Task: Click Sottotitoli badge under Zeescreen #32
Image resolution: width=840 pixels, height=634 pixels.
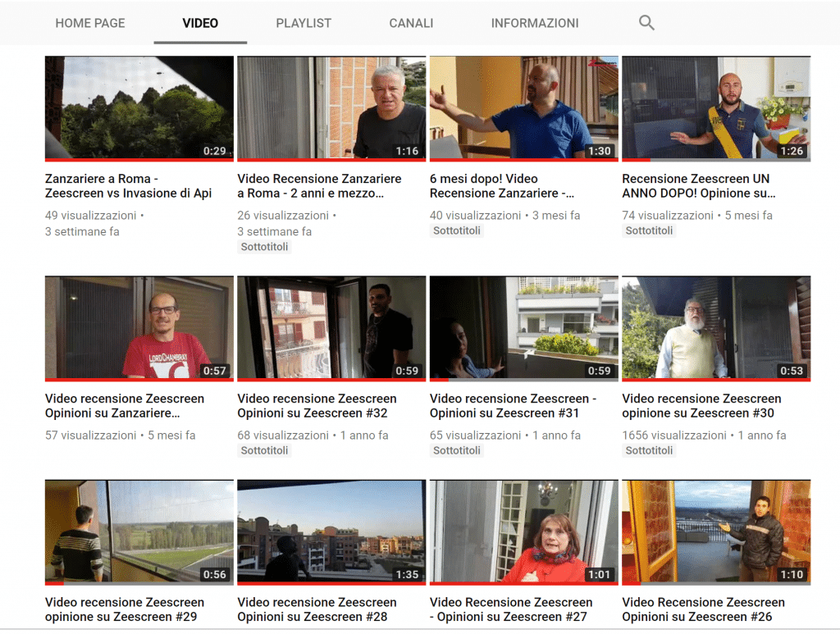Action: pyautogui.click(x=265, y=451)
